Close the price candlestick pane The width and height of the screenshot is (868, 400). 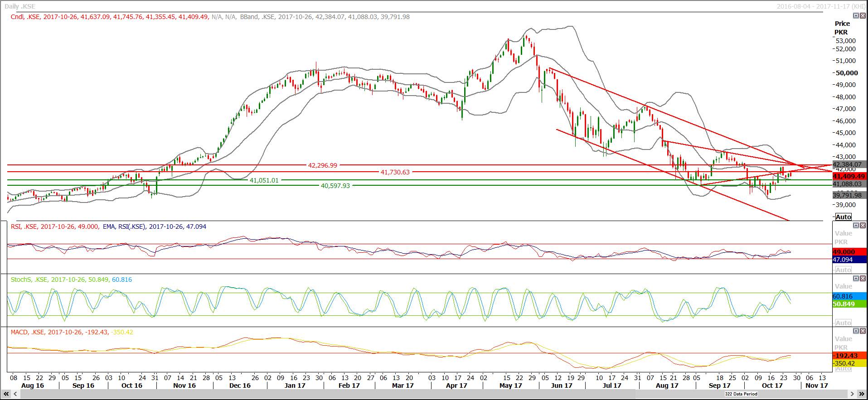point(863,16)
